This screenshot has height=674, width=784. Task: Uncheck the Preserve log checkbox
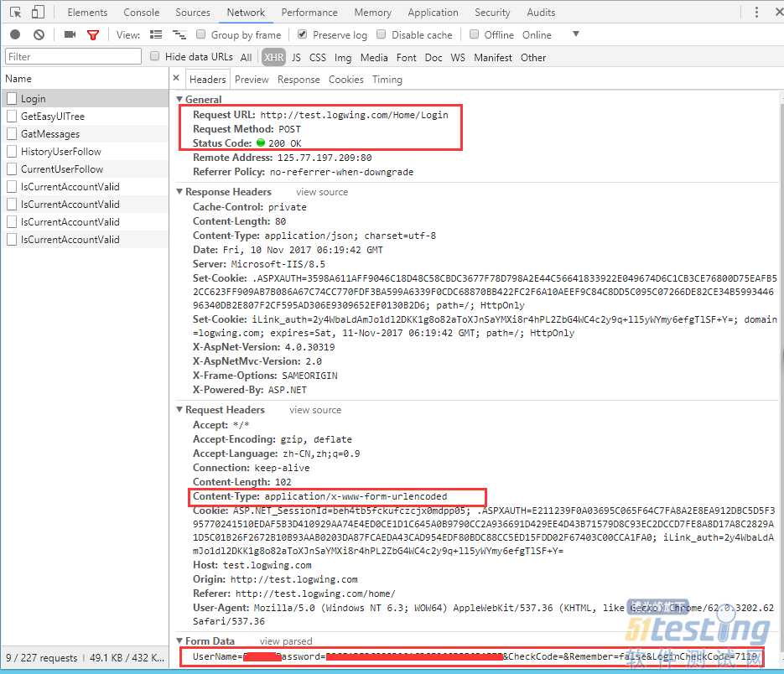point(302,34)
